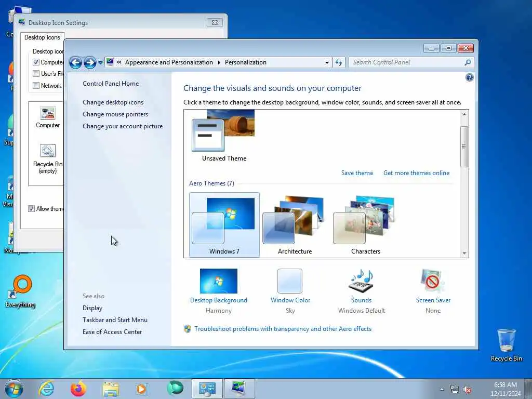This screenshot has height=399, width=532.
Task: Click the Personalization breadcrumb
Action: click(246, 62)
